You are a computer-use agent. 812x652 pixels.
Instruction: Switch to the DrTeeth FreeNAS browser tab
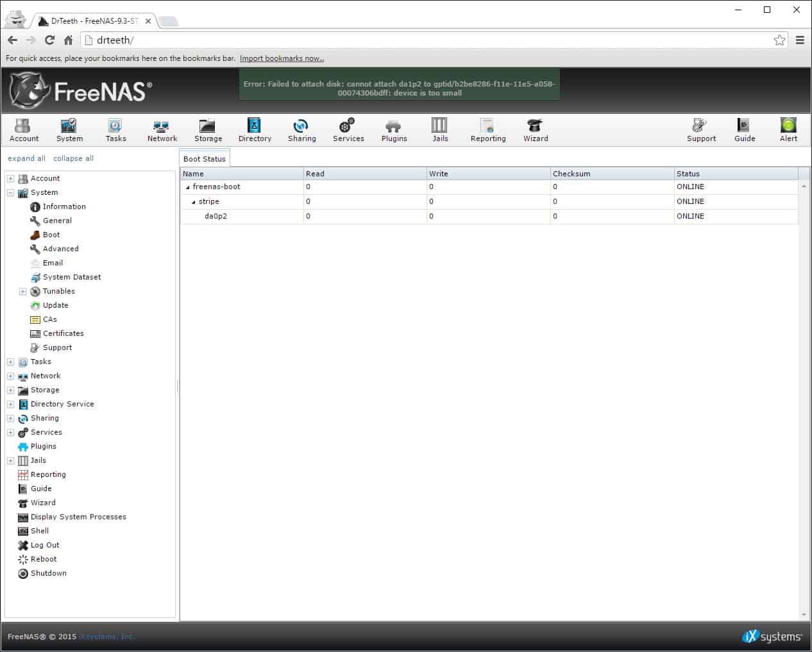(94, 21)
